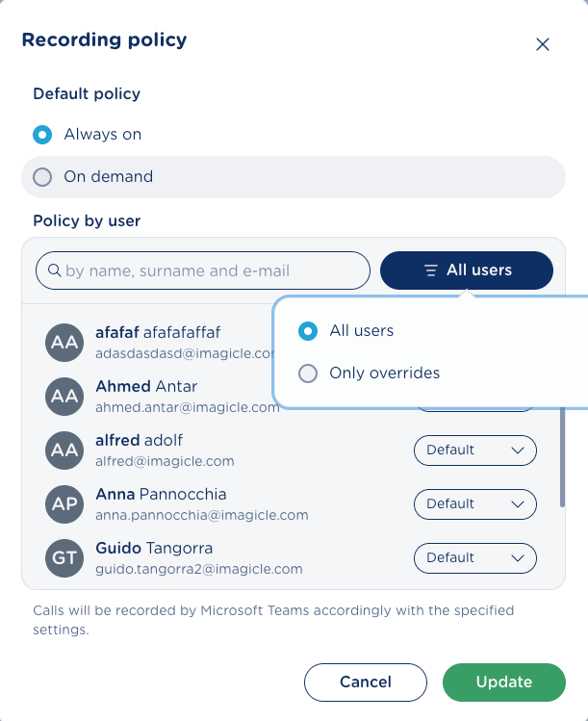The height and width of the screenshot is (721, 588).
Task: Click Guido Tangorra's GT avatar
Action: 64,557
